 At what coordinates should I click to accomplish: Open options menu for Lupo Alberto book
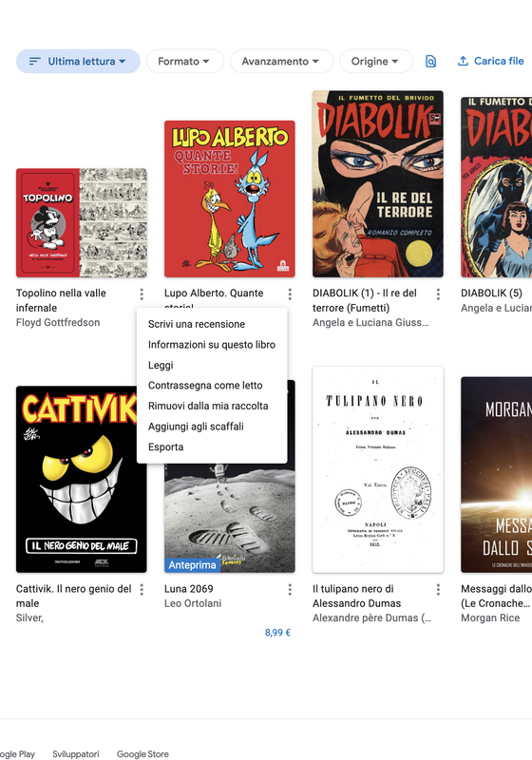pyautogui.click(x=290, y=294)
